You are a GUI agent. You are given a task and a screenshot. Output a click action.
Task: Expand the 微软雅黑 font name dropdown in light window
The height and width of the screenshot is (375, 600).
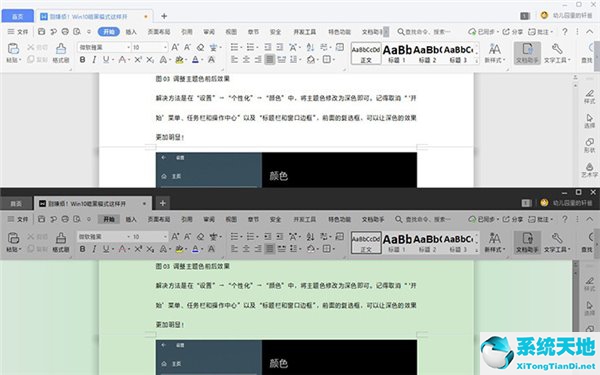(x=128, y=47)
